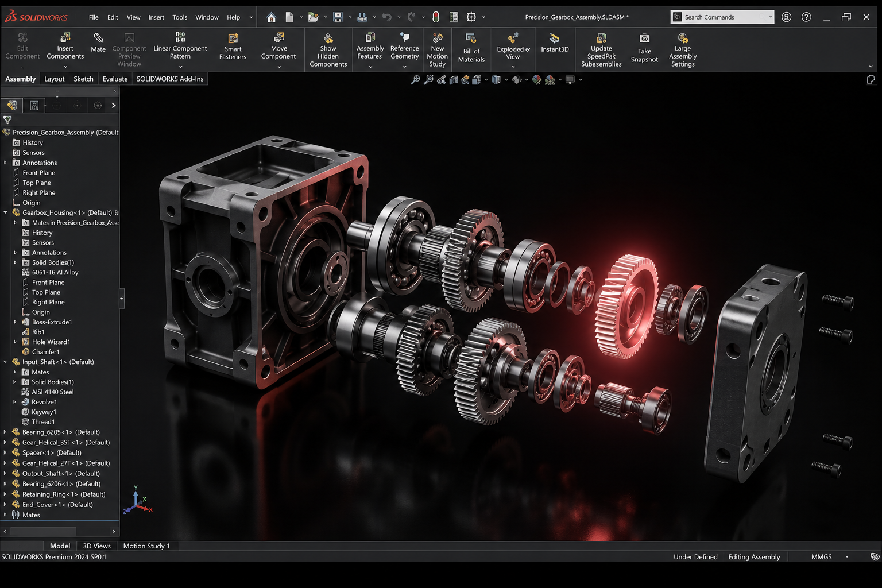Switch to the SOLIDWORKS Add-Ins tab

click(x=170, y=79)
